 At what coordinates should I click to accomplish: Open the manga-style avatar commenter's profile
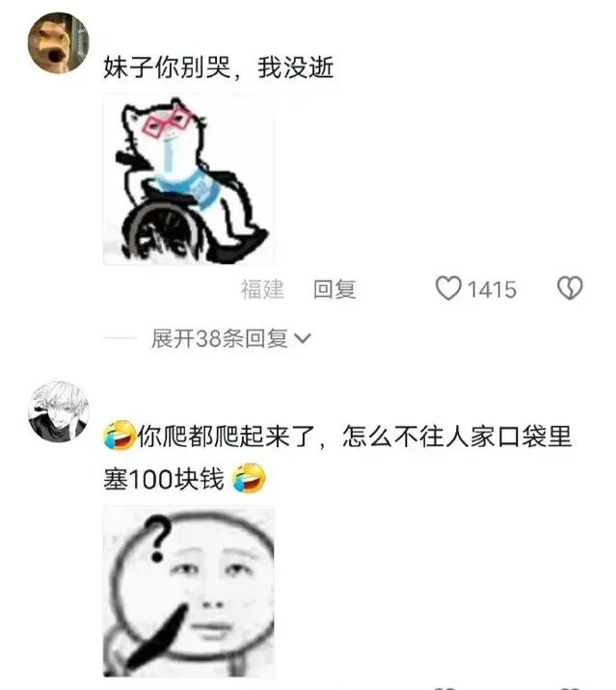(59, 411)
